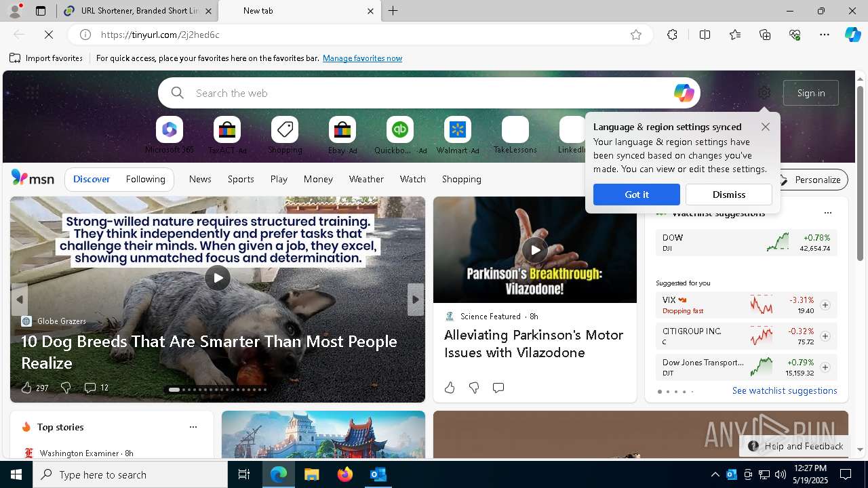Add this page to favorites star

point(636,35)
